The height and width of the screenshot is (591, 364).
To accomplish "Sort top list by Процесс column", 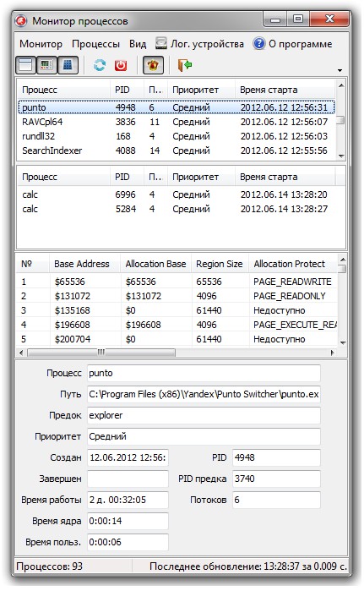I will (x=64, y=90).
